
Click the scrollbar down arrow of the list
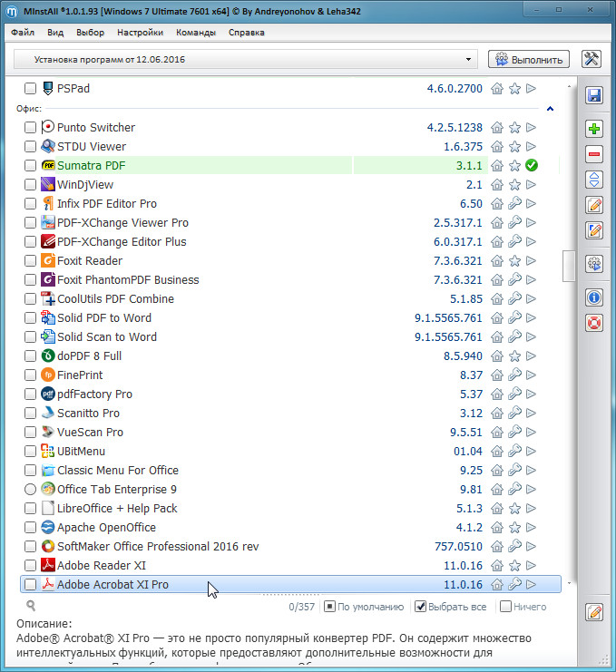[x=569, y=583]
